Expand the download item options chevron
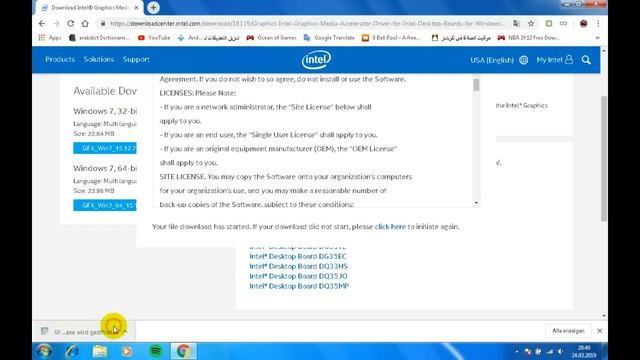 click(x=125, y=331)
